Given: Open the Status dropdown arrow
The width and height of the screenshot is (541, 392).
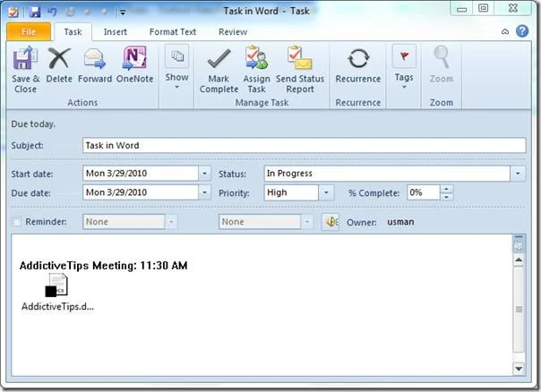Looking at the screenshot, I should pos(518,174).
